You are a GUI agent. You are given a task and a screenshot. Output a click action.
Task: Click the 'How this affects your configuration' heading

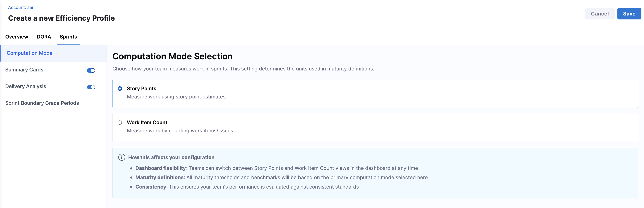171,158
